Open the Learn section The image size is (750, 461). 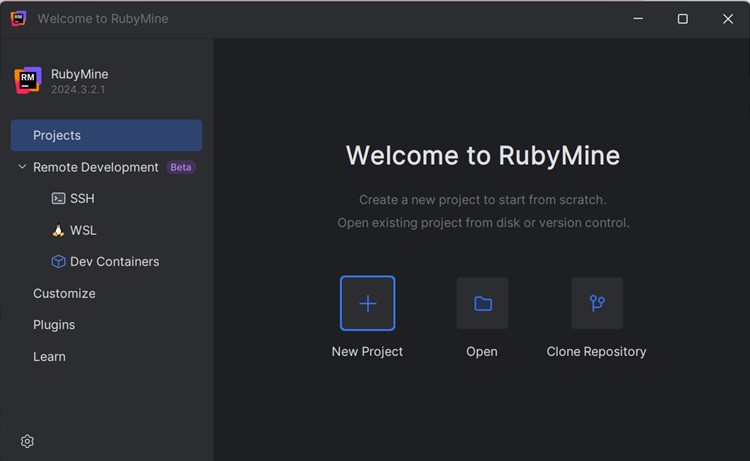coord(49,357)
